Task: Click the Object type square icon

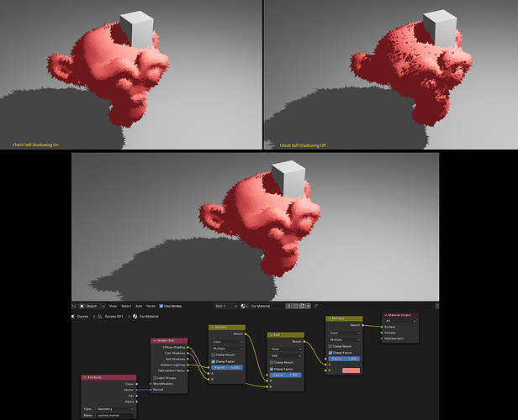Action: [82, 306]
